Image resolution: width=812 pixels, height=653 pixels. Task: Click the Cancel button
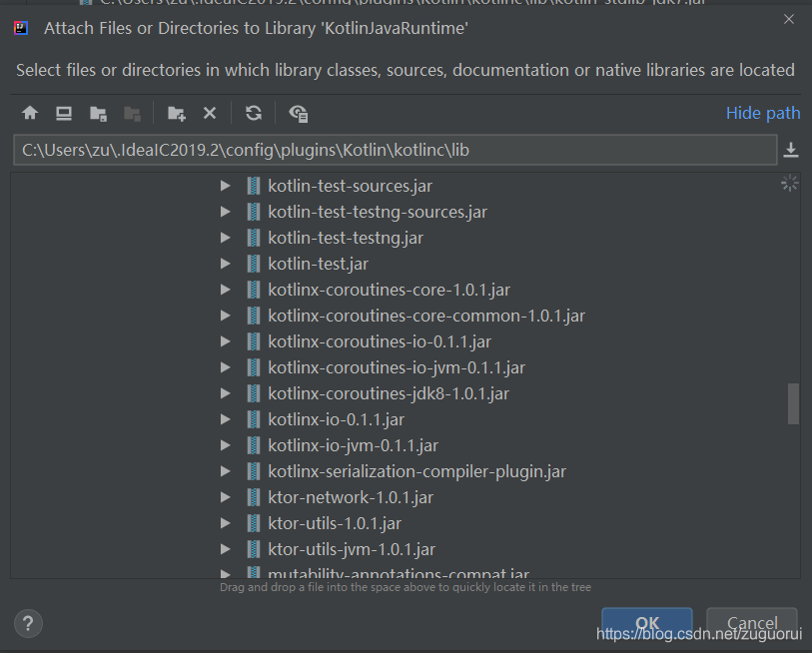(752, 623)
